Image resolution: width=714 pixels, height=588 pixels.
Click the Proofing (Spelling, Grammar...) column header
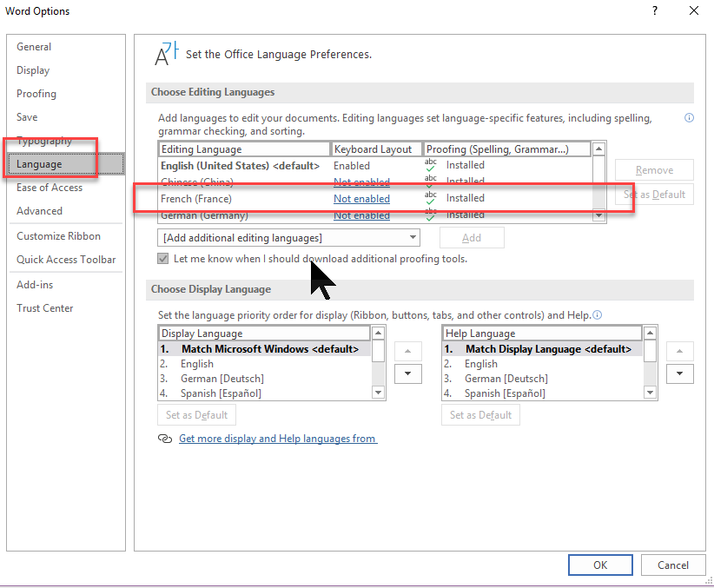pos(506,149)
